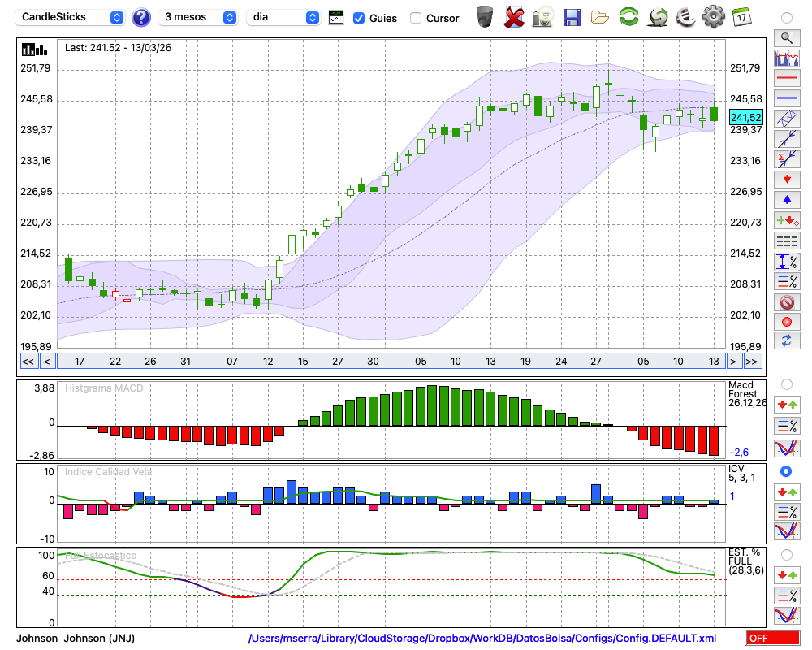
Task: Click the blue floppy disk save icon
Action: pyautogui.click(x=572, y=17)
